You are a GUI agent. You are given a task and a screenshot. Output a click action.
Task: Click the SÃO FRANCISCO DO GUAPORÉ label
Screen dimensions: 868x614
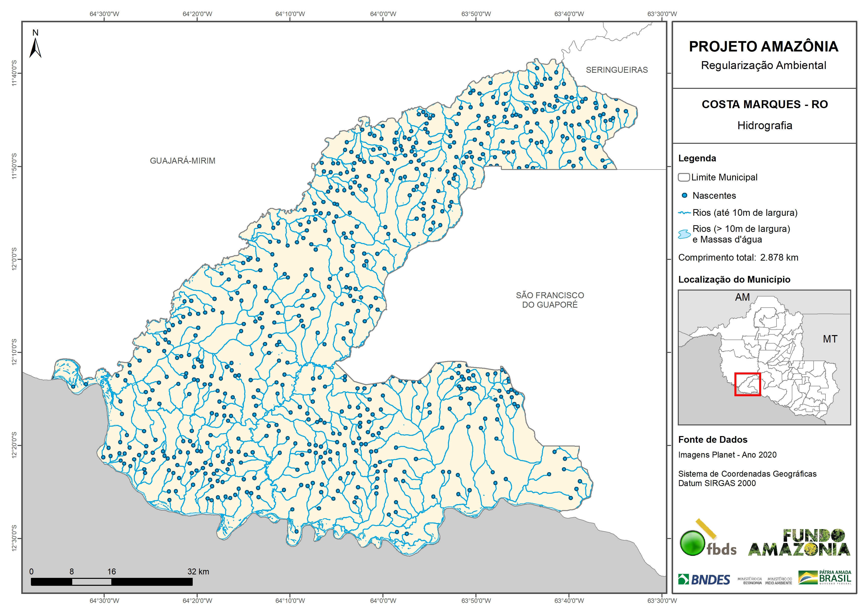click(550, 300)
